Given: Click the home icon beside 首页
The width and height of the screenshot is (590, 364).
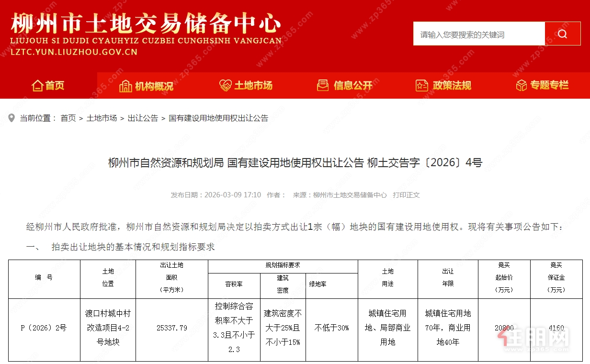Looking at the screenshot, I should click(37, 85).
